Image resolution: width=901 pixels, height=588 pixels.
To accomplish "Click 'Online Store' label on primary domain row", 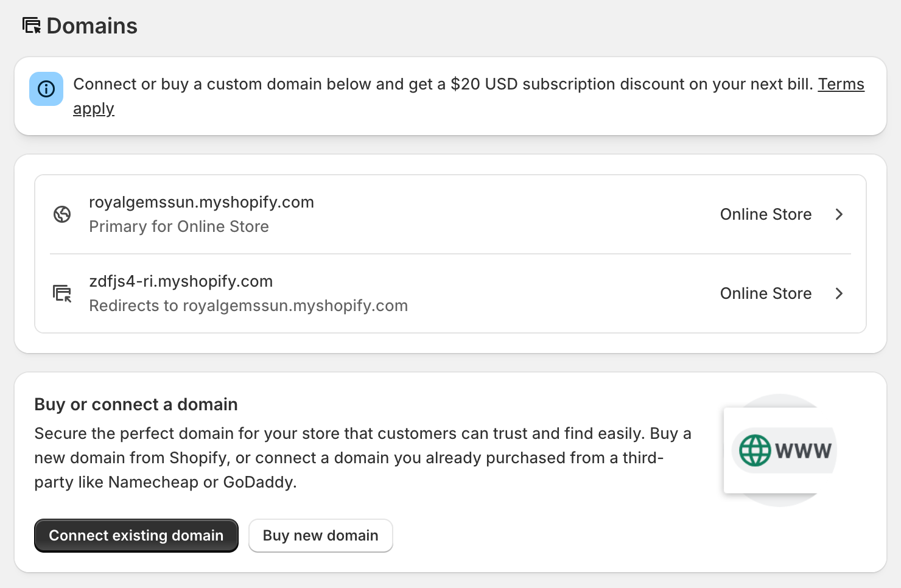I will click(x=766, y=214).
